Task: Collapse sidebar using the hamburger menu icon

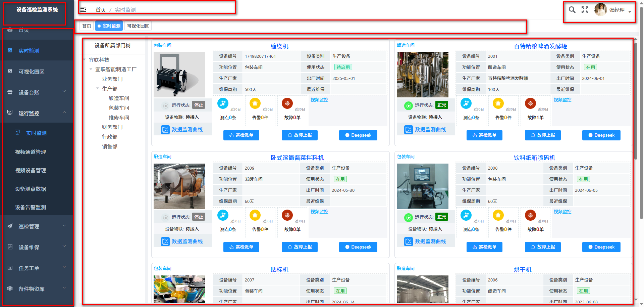Action: (x=83, y=10)
